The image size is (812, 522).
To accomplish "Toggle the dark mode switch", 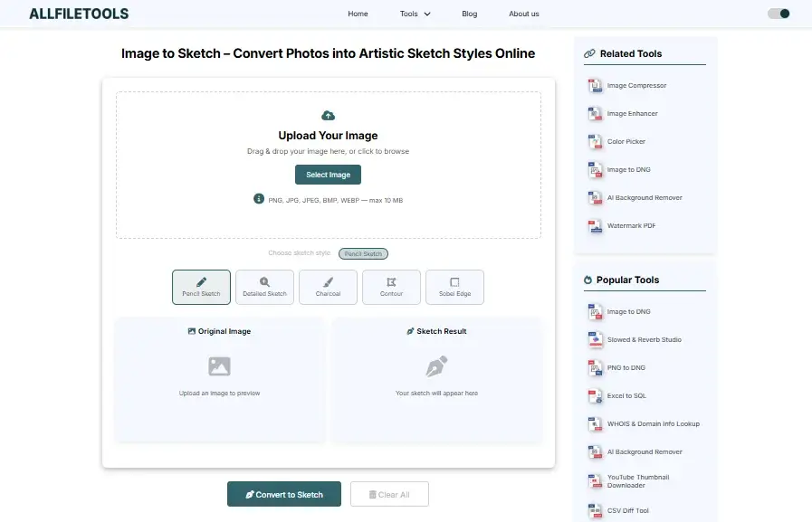I will click(779, 14).
